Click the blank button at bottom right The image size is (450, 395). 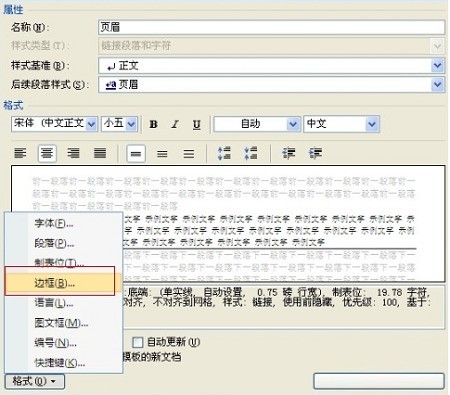pyautogui.click(x=379, y=381)
